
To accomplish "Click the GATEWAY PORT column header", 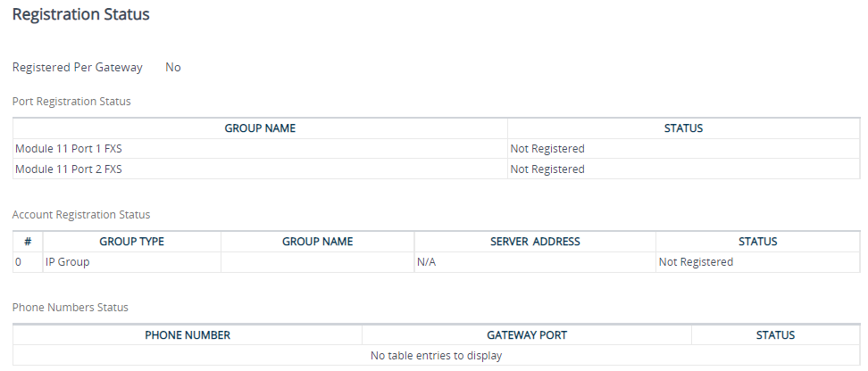I will 527,335.
